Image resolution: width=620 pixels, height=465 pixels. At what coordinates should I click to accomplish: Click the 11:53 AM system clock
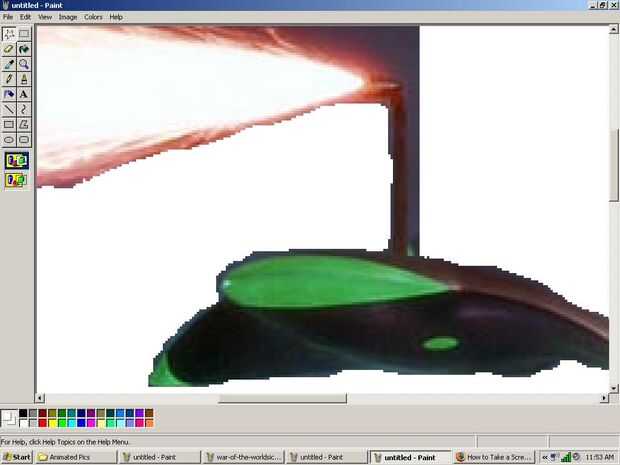[x=599, y=457]
